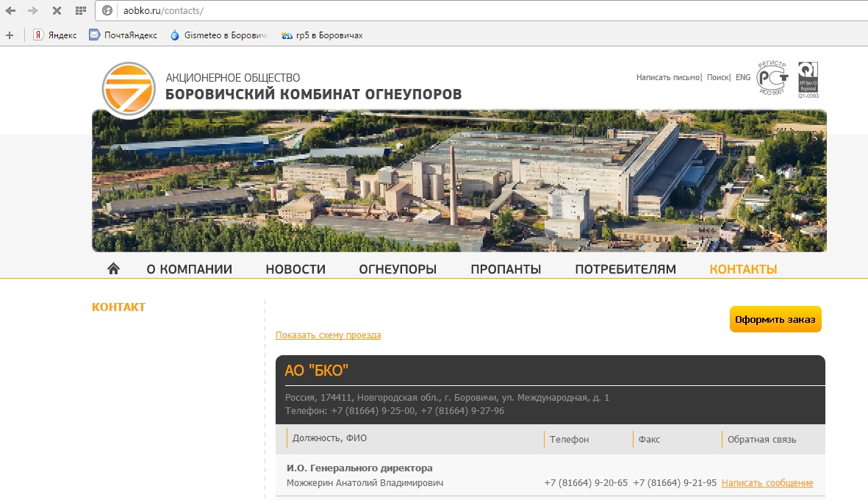Screen dimensions: 868x500
Task: Open the О КОМПАНИИ menu
Action: coord(190,269)
